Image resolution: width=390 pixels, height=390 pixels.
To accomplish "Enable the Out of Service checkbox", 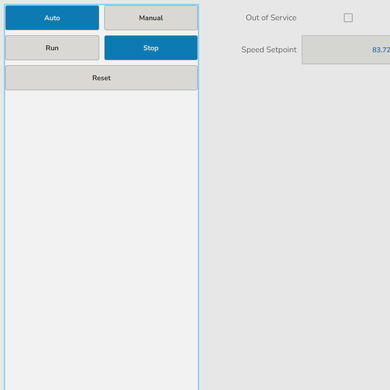I will click(x=348, y=17).
